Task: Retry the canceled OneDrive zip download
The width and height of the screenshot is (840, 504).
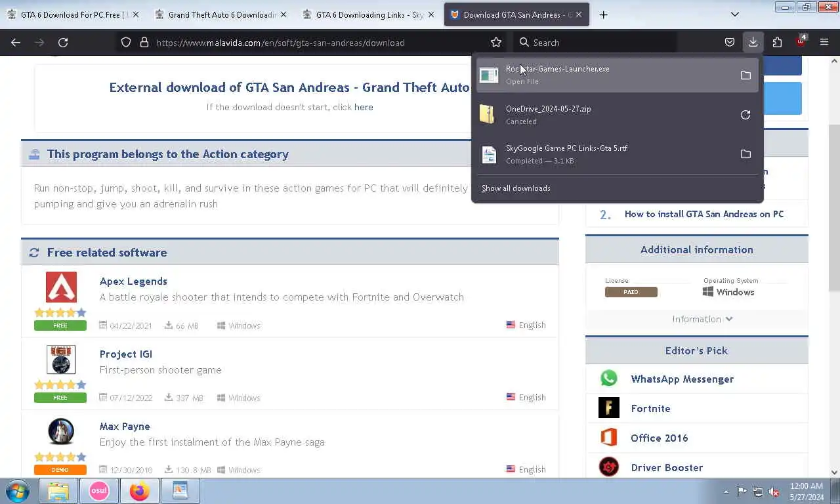Action: pyautogui.click(x=745, y=115)
